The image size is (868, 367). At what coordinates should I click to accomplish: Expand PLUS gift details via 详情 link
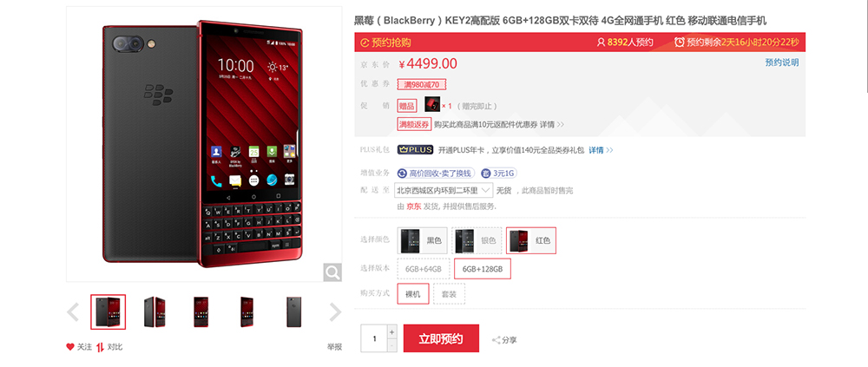601,150
